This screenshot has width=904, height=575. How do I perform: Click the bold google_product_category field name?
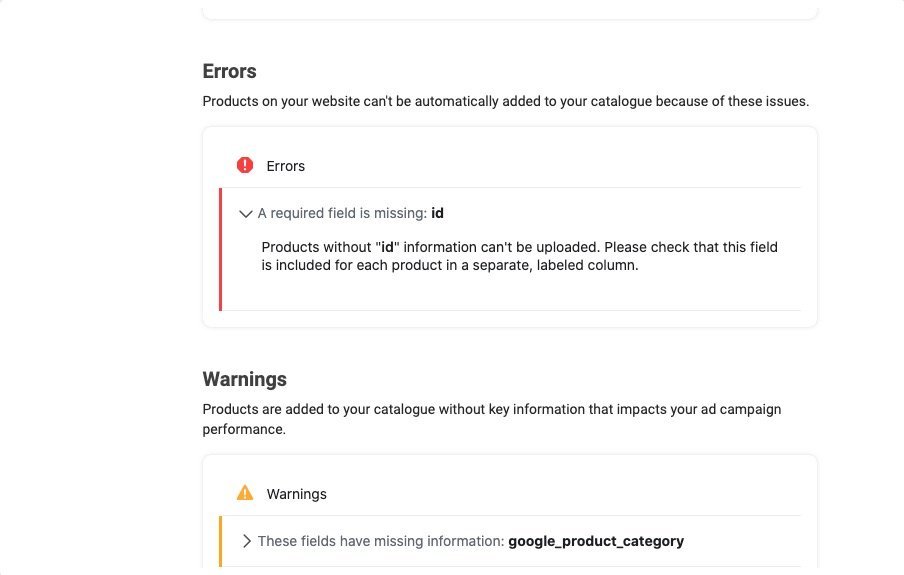[x=596, y=542]
